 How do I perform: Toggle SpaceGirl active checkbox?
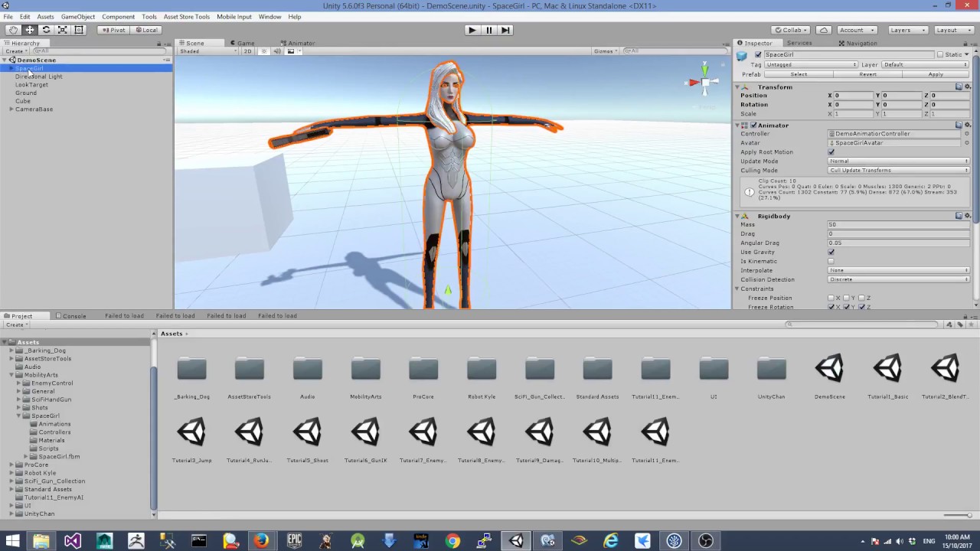(758, 55)
